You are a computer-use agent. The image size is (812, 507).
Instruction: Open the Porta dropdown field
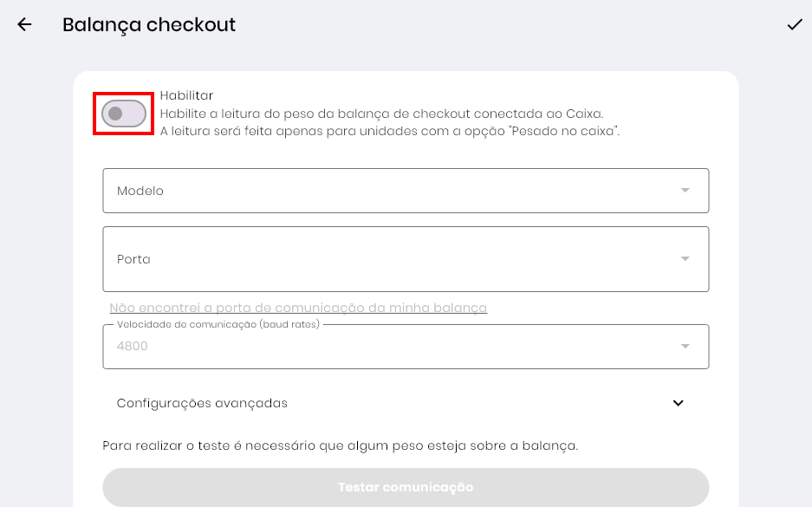click(x=390, y=259)
